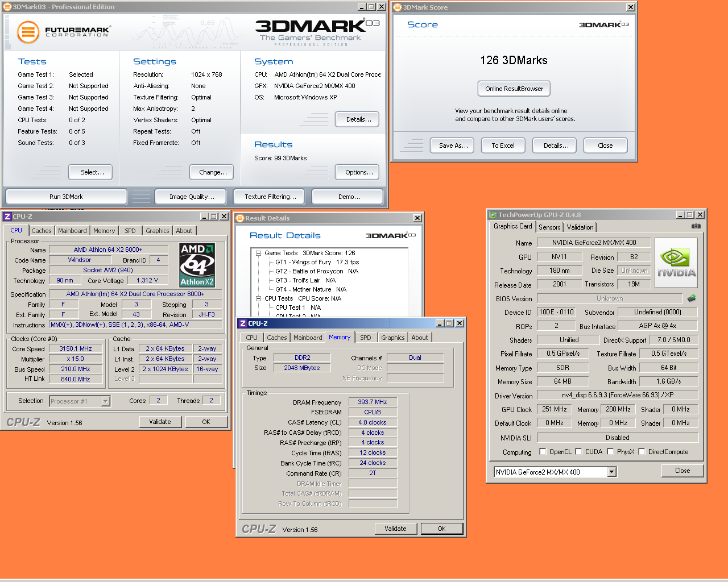728x582 pixels.
Task: Minimize the GPU-Z window
Action: click(680, 215)
